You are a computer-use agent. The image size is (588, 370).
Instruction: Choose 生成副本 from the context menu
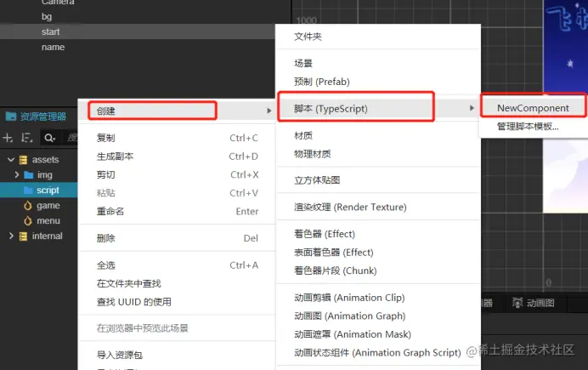[x=177, y=157]
